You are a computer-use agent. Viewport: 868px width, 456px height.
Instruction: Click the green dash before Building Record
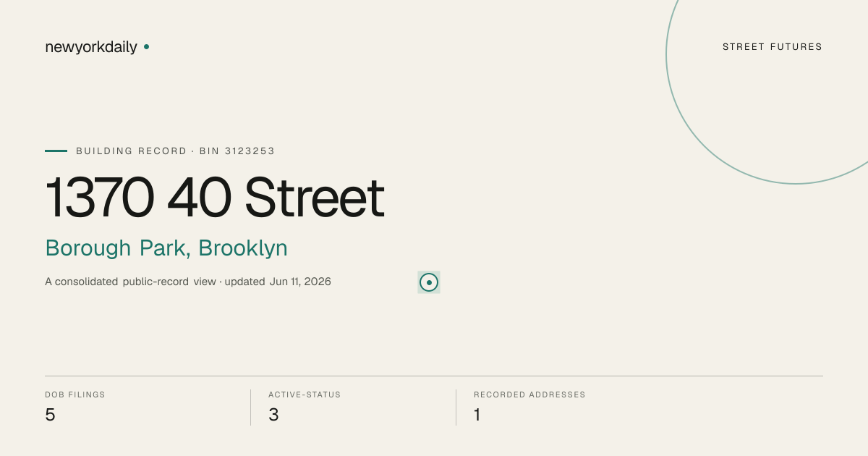coord(56,151)
